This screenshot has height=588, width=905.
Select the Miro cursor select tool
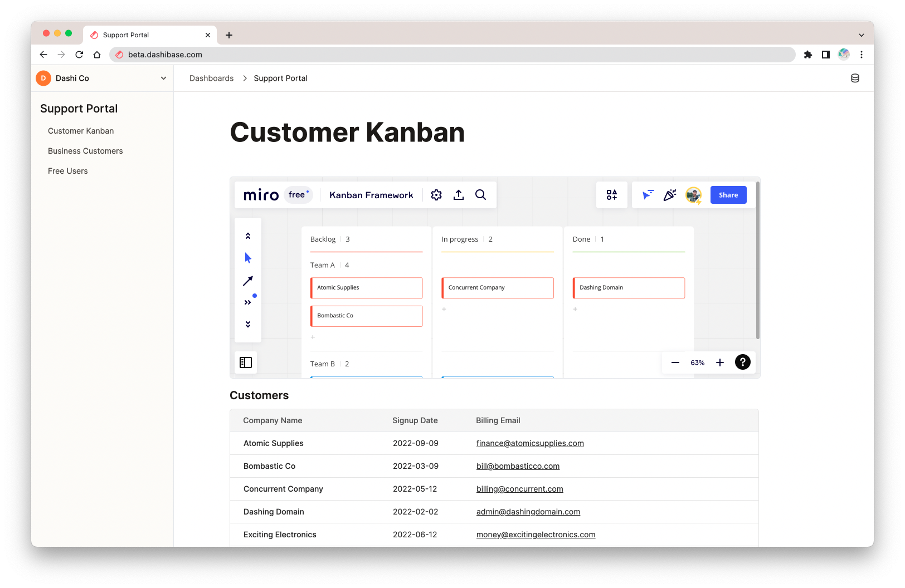point(248,258)
